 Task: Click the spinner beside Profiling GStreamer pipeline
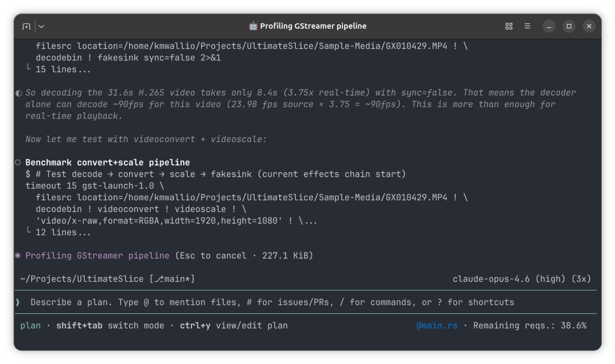point(18,256)
